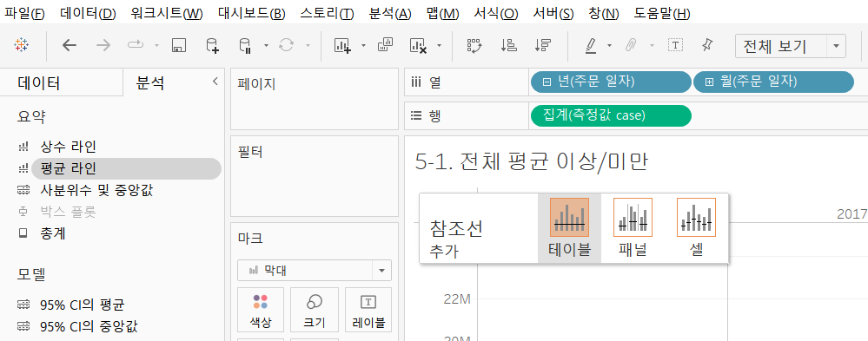Click the Save disk icon
Image resolution: width=868 pixels, height=341 pixels.
click(178, 45)
